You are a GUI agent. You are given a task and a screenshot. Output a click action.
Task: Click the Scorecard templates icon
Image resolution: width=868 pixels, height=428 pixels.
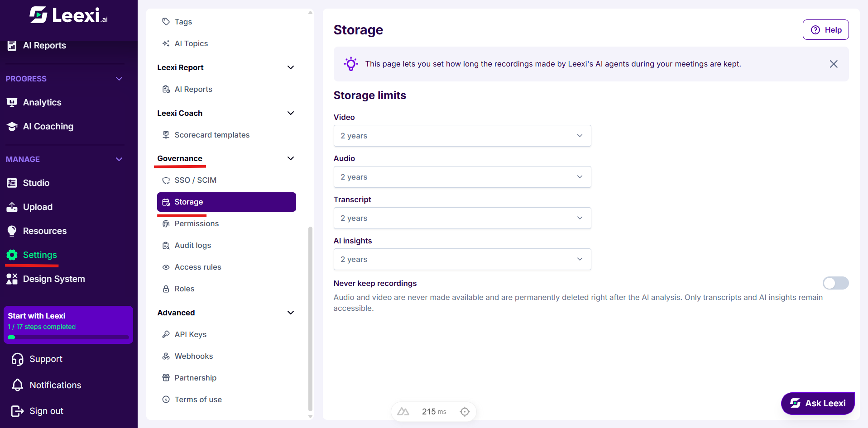[166, 135]
